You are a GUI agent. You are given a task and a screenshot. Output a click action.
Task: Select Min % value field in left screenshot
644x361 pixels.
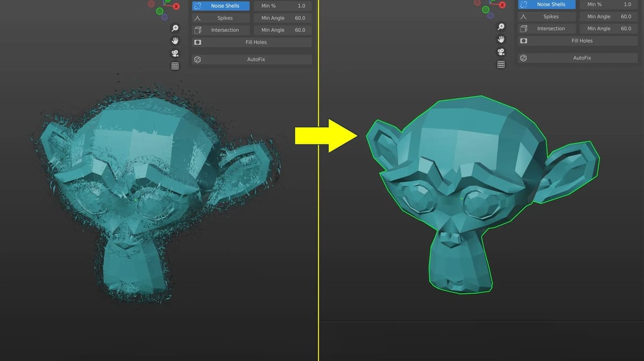tap(282, 6)
